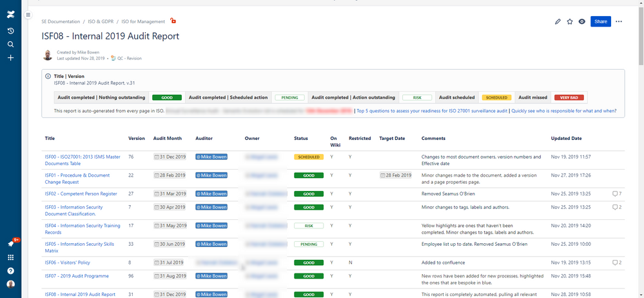The width and height of the screenshot is (644, 298).
Task: Open ISF03 - Information Security Document Classification
Action: coord(74,210)
